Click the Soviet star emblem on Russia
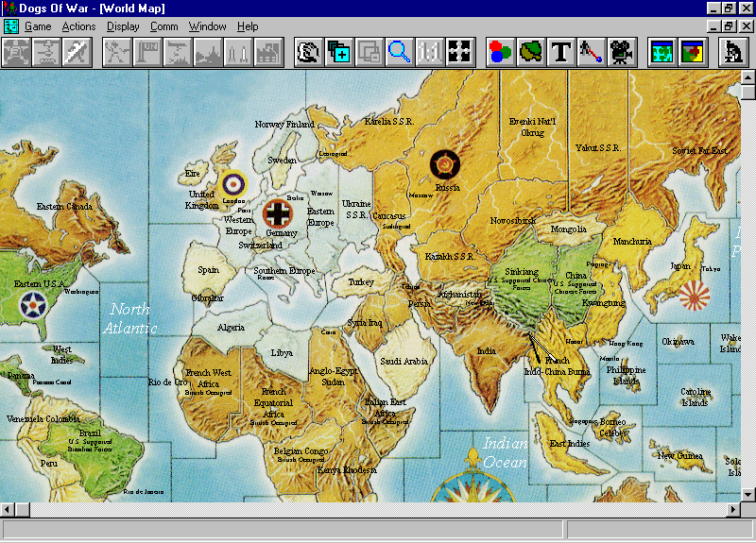 click(444, 164)
